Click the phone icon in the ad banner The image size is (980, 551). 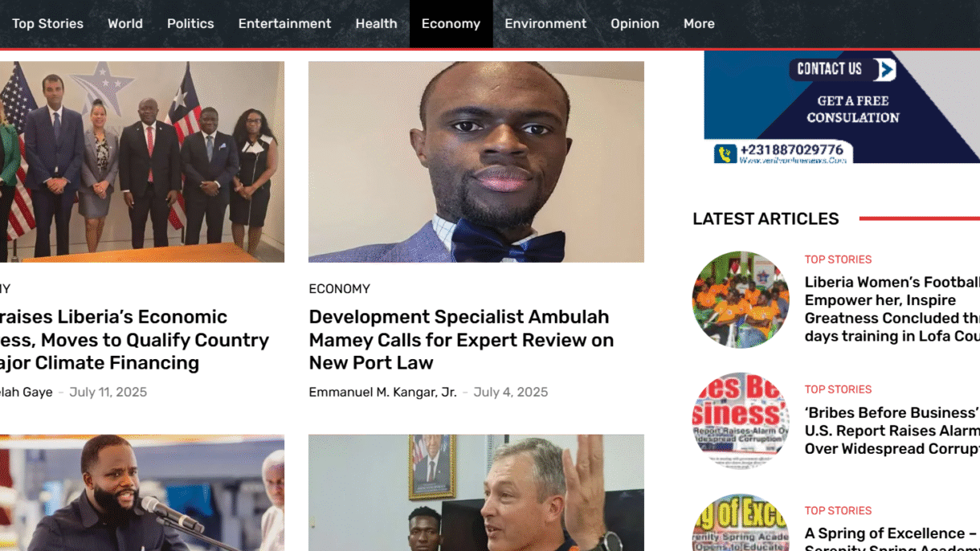[x=725, y=153]
